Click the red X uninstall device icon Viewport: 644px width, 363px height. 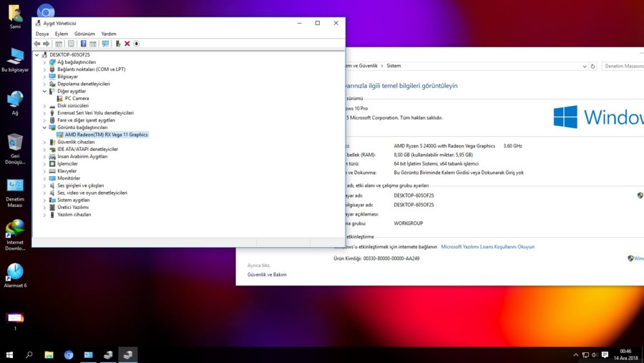pos(127,44)
